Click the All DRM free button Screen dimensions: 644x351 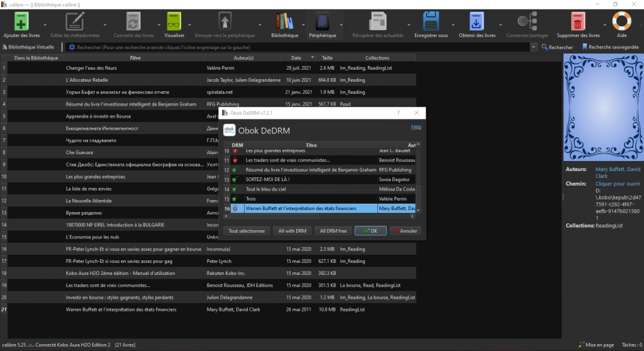pos(333,231)
